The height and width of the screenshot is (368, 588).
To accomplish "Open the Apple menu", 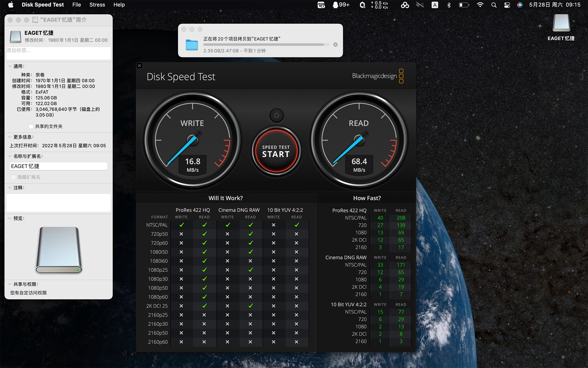I will tap(11, 5).
